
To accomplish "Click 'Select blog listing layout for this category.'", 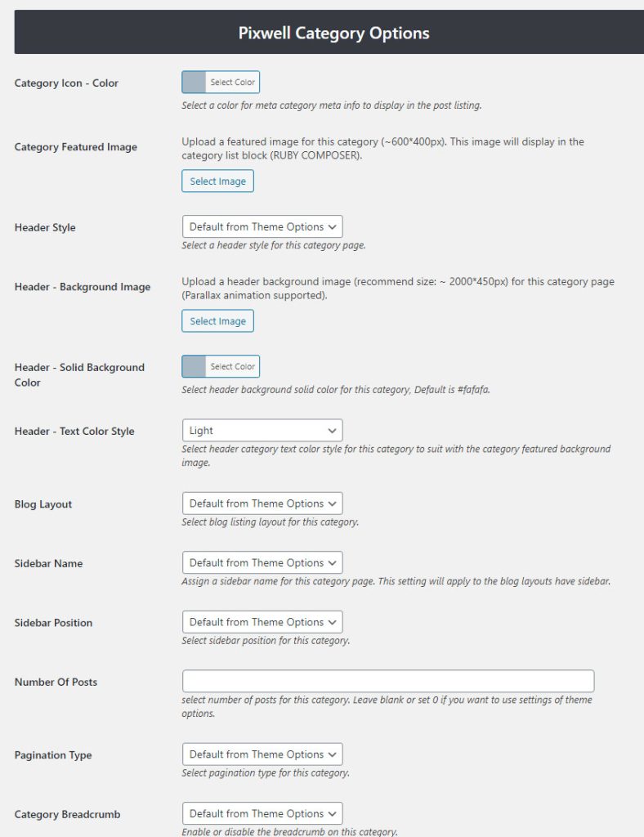I will point(270,521).
